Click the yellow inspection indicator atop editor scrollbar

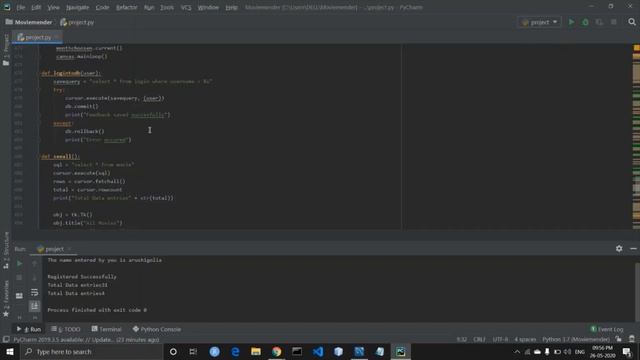click(636, 48)
